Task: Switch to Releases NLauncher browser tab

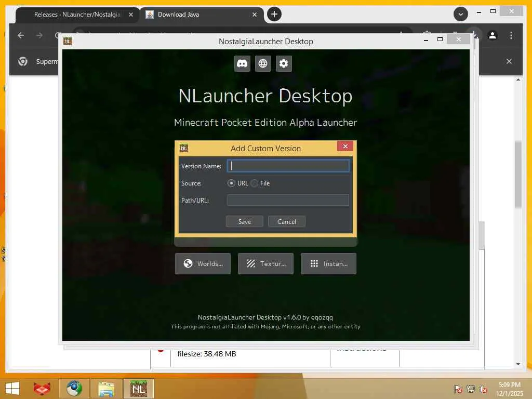Action: pos(77,15)
